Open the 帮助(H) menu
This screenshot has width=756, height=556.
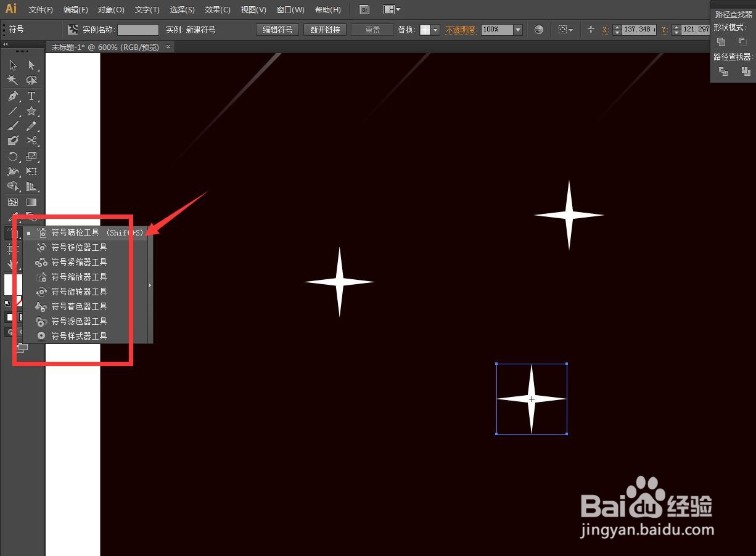tap(327, 10)
